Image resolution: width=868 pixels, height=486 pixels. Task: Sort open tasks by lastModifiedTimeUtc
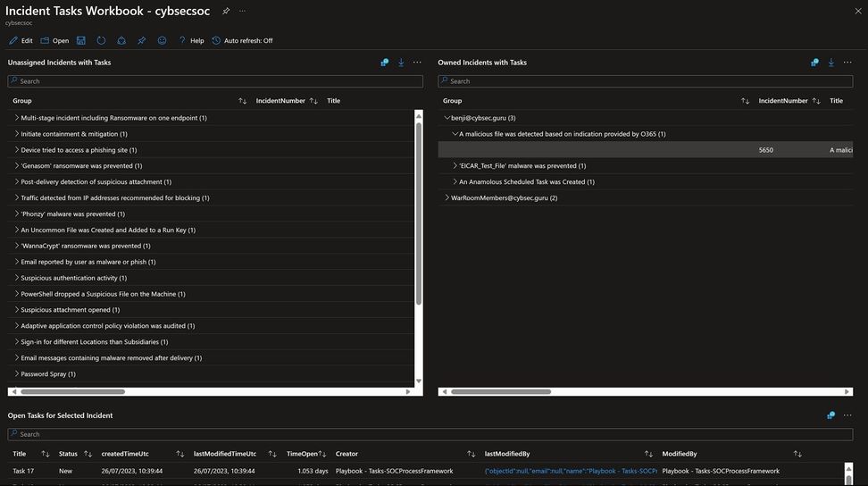(x=272, y=454)
